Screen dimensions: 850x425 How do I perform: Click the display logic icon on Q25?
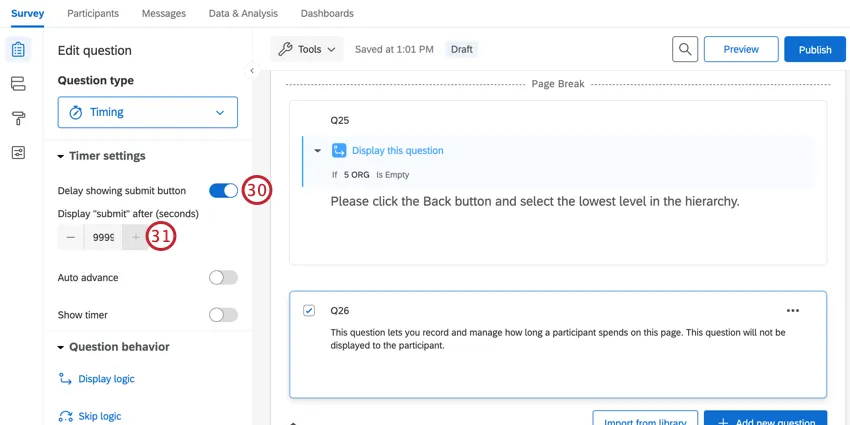339,151
